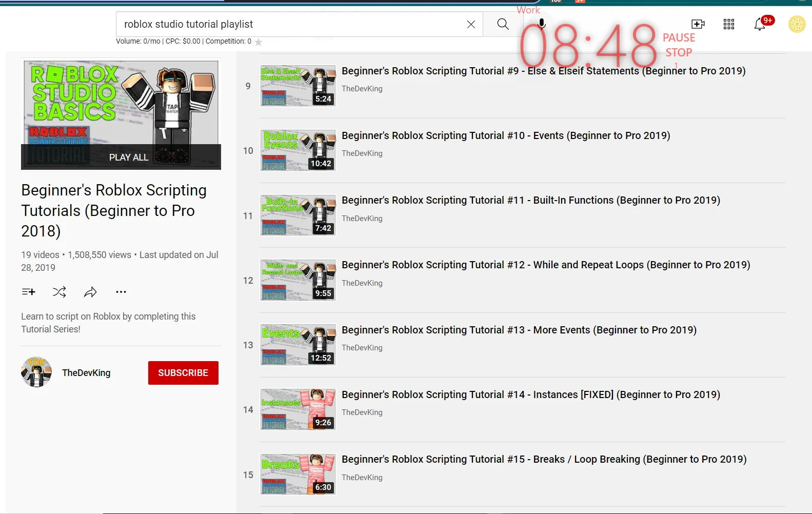
Task: Click TheDevKing under Tutorial #14
Action: click(362, 412)
